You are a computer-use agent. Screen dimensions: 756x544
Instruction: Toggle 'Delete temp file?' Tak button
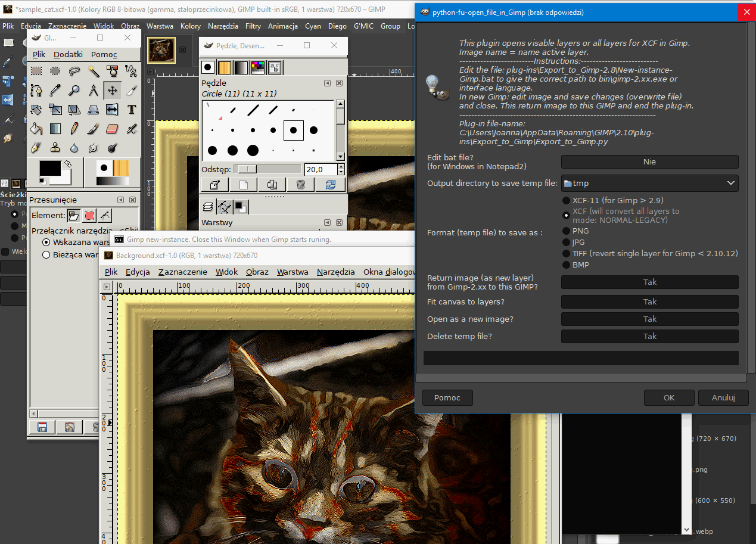pyautogui.click(x=649, y=336)
